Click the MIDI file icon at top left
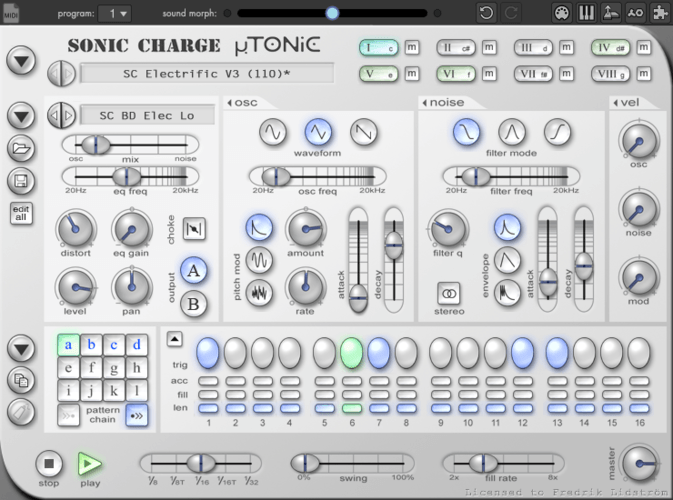The image size is (673, 500). pyautogui.click(x=11, y=13)
